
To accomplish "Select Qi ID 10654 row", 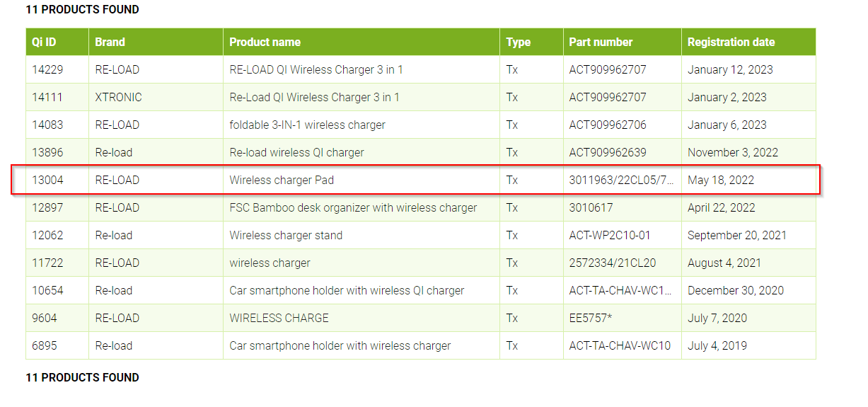I will 47,291.
